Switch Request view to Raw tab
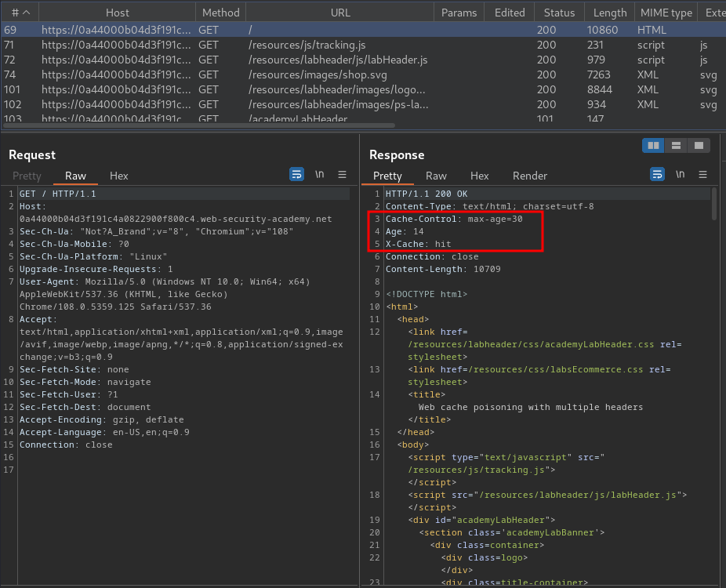 tap(75, 176)
